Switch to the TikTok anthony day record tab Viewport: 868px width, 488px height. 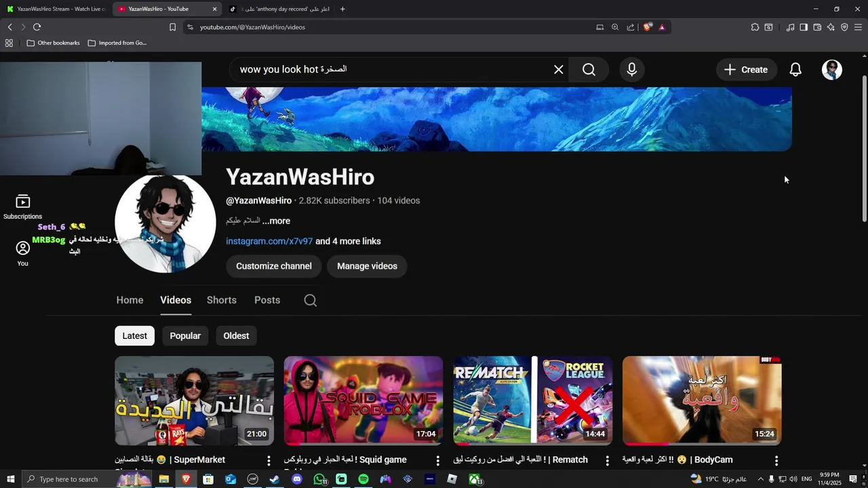(x=279, y=9)
